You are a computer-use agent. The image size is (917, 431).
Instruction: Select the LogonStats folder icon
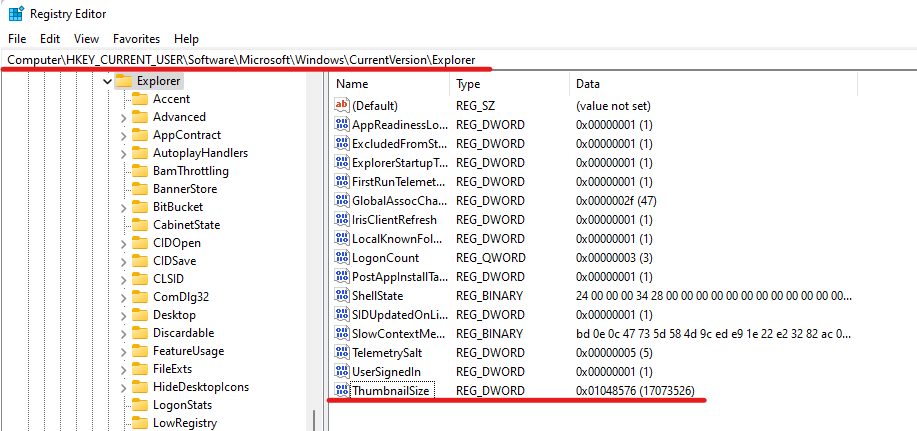pos(140,405)
